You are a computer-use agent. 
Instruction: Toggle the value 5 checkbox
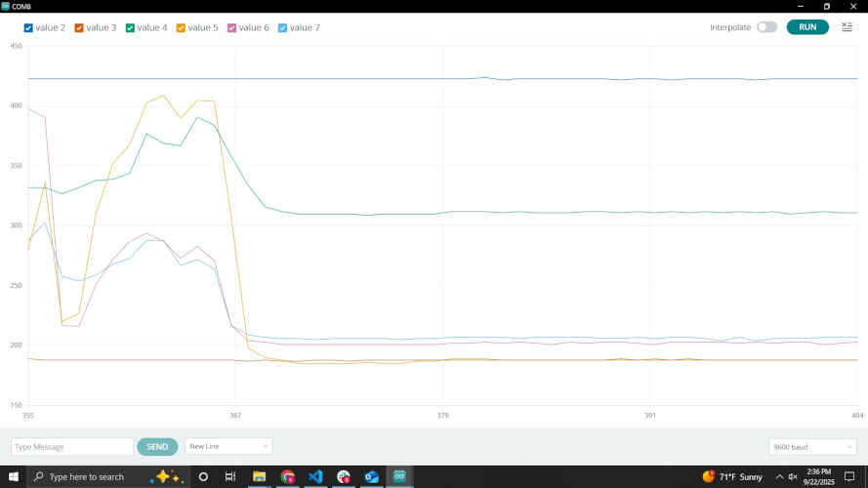point(181,27)
